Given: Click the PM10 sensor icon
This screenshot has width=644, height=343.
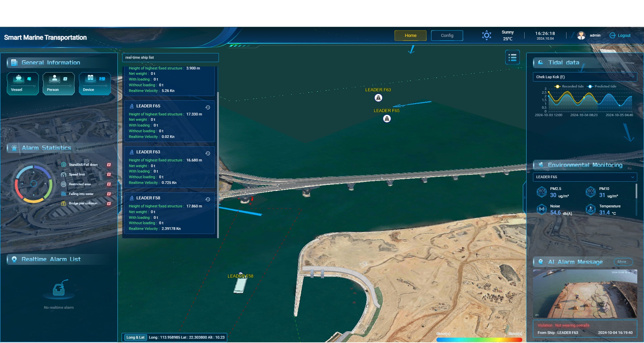Looking at the screenshot, I should [x=590, y=192].
